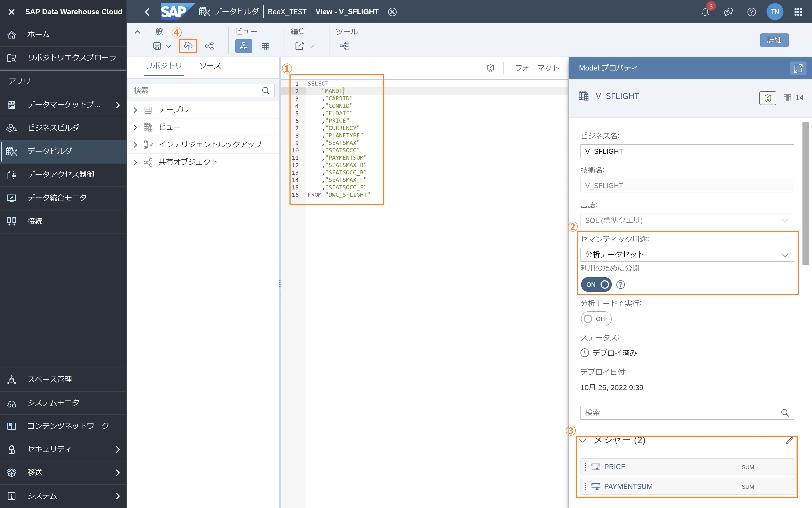Open the 編集 export dropdown arrow
812x508 pixels.
pyautogui.click(x=311, y=46)
